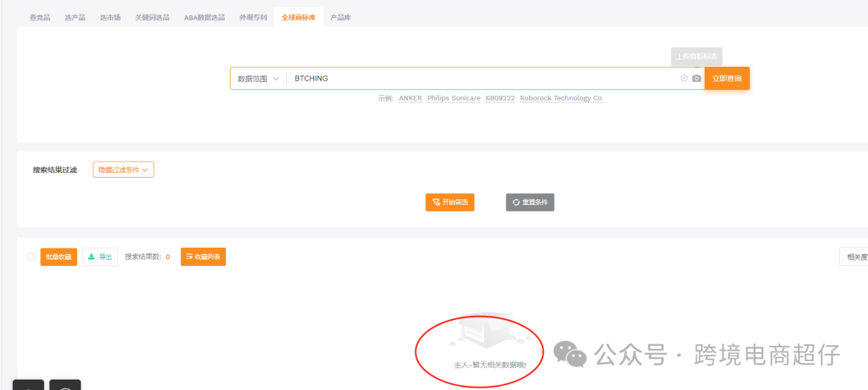Click the 搜索结果过滤 label
This screenshot has width=868, height=390.
55,170
